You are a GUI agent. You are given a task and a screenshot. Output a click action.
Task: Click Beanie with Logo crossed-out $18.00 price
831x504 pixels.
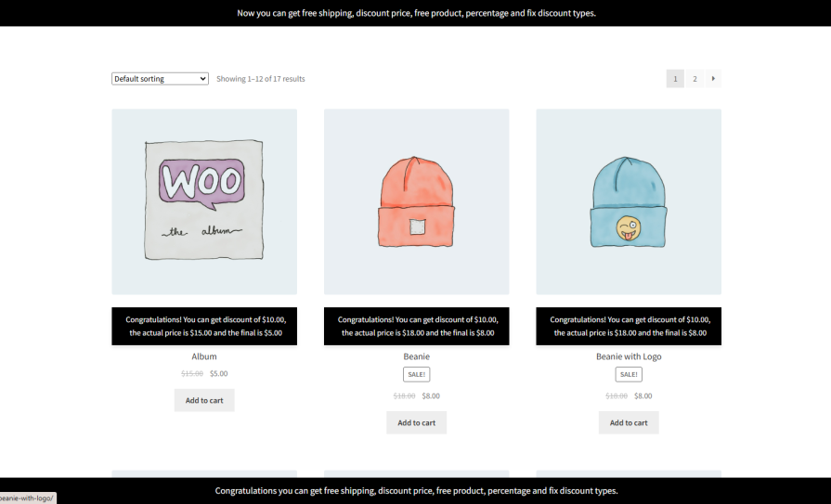point(617,395)
